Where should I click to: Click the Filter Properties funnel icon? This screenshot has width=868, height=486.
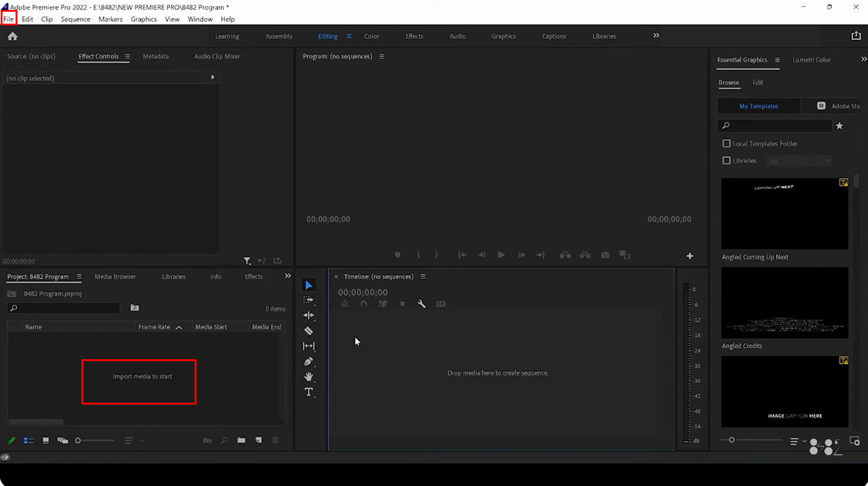coord(247,260)
